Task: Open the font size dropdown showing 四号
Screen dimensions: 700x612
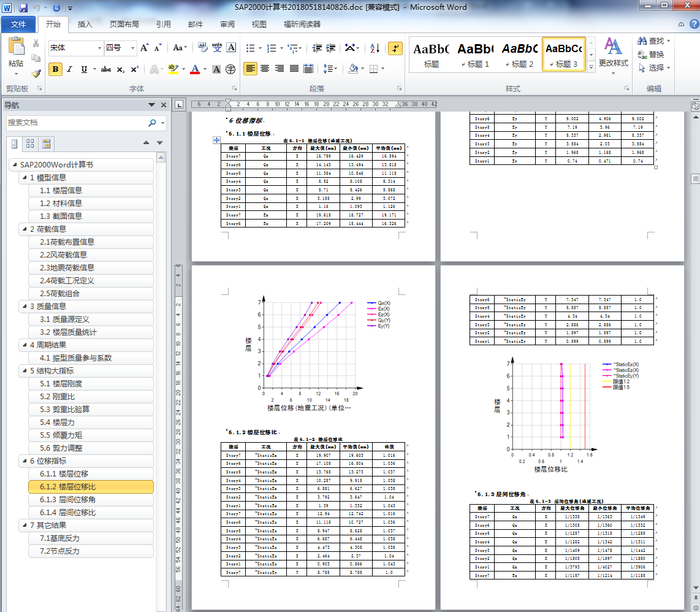Action: 132,48
